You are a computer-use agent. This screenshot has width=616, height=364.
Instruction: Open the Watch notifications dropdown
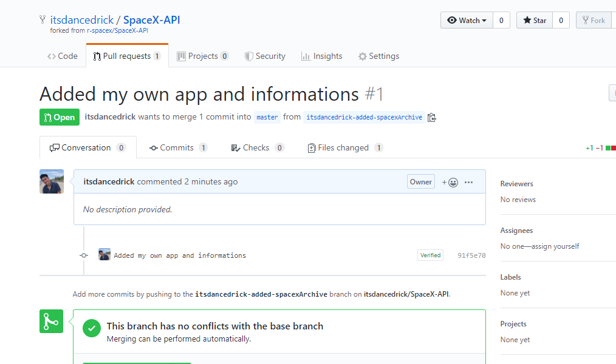(467, 21)
